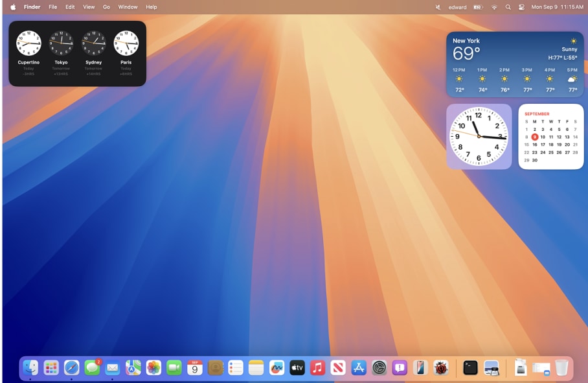Open the Window menu
The height and width of the screenshot is (383, 588).
point(128,6)
